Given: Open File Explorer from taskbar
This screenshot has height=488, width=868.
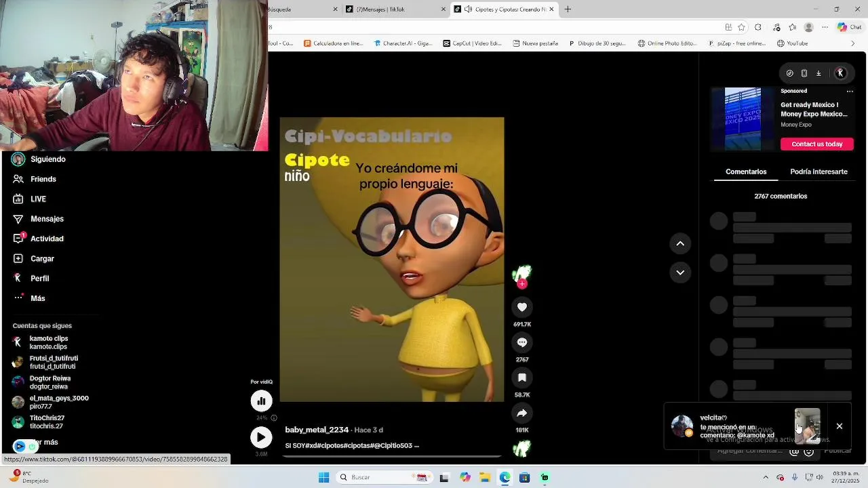Looking at the screenshot, I should [485, 477].
